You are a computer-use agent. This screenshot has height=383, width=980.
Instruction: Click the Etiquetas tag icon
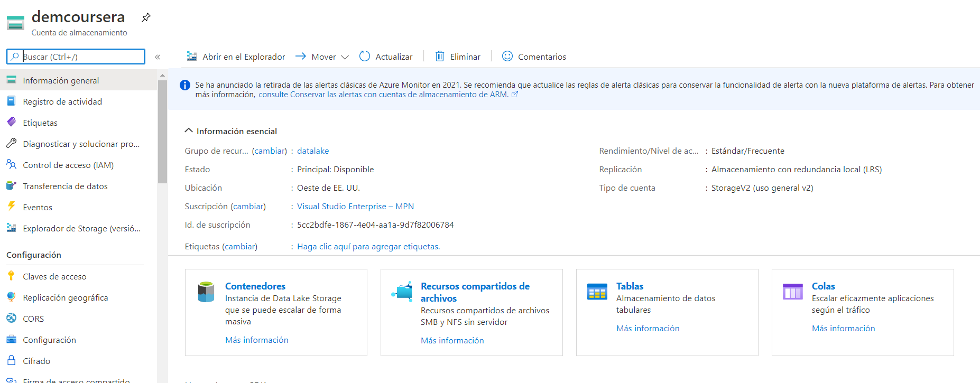pyautogui.click(x=11, y=122)
